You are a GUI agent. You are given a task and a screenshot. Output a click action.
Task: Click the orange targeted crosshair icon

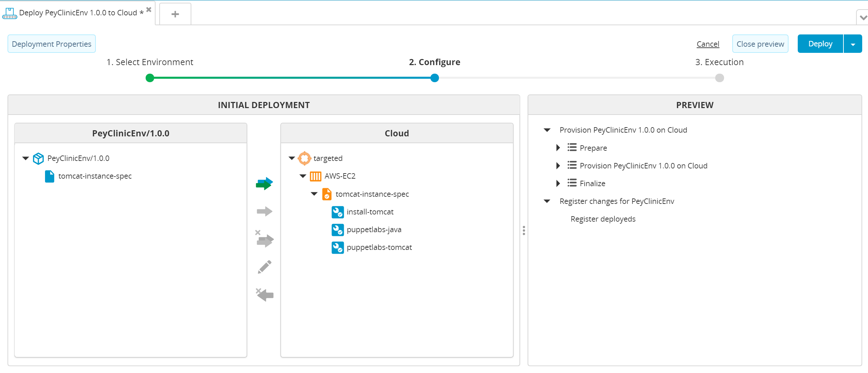point(304,158)
